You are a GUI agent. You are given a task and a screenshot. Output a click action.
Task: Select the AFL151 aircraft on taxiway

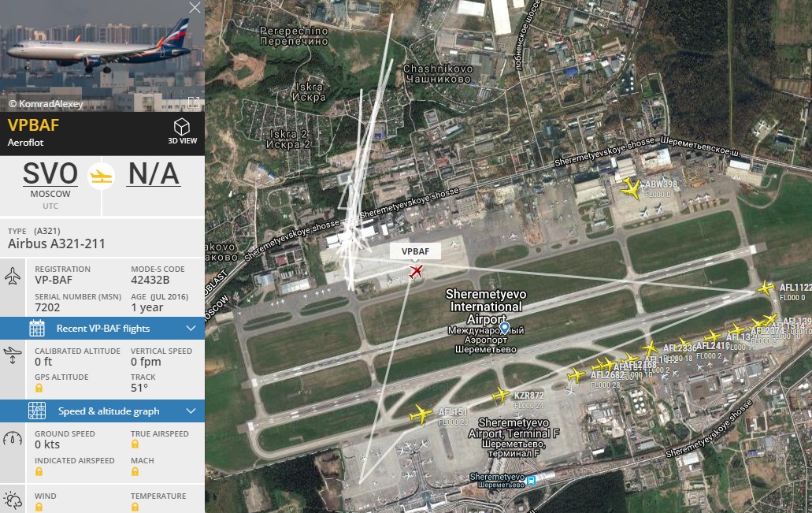click(x=421, y=414)
